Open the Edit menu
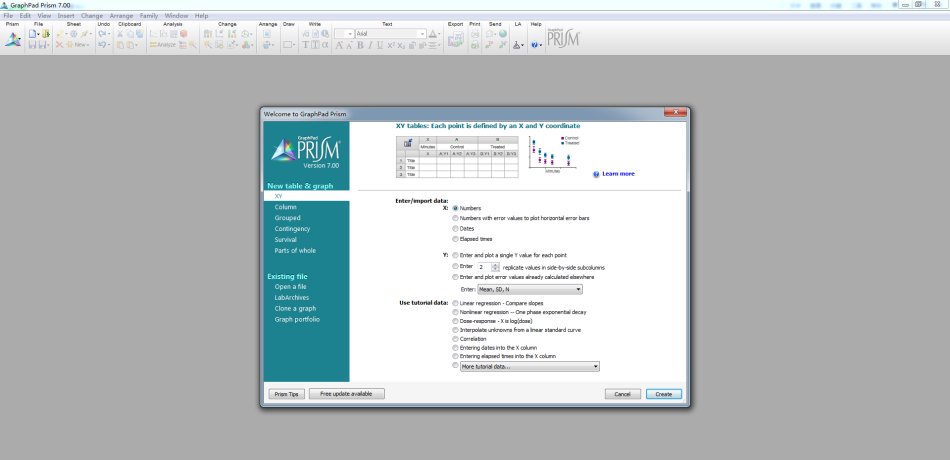 25,16
